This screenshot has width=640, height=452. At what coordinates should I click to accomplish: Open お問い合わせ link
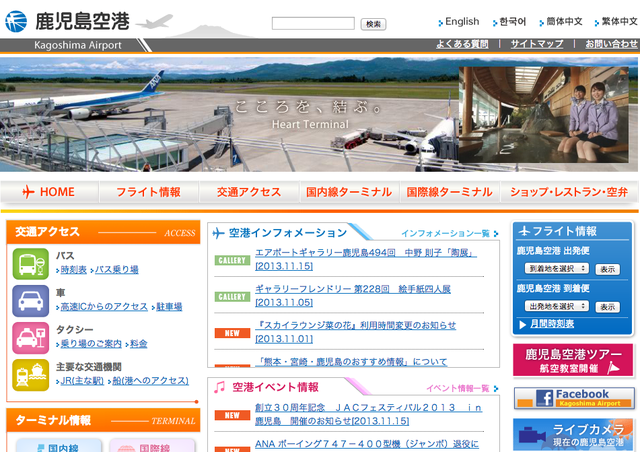(x=611, y=44)
